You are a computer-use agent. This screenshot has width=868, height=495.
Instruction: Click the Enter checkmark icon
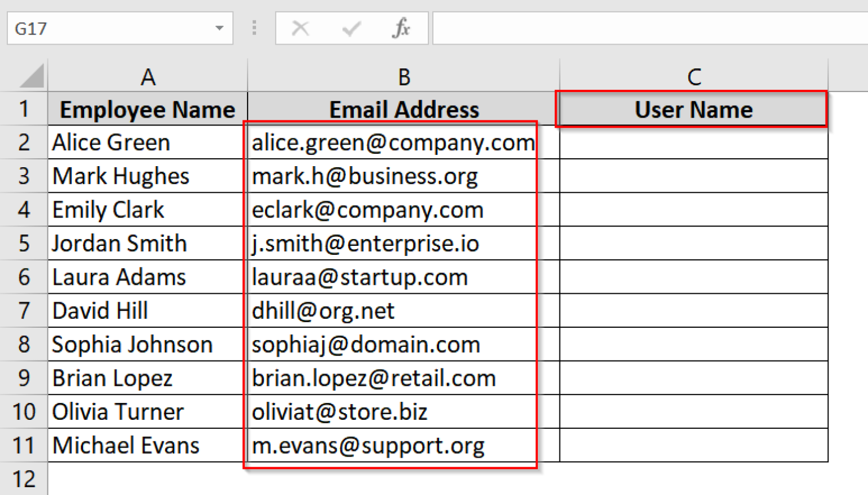[x=351, y=28]
